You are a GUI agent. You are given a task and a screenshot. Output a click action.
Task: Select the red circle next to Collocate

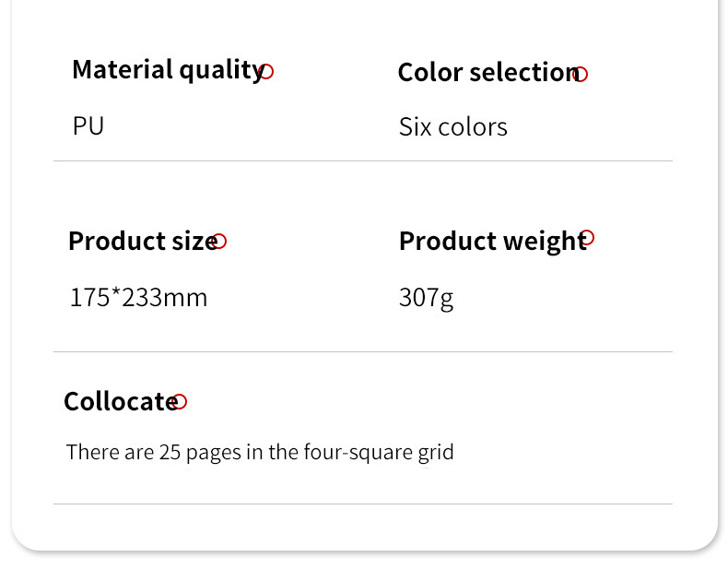(x=180, y=401)
